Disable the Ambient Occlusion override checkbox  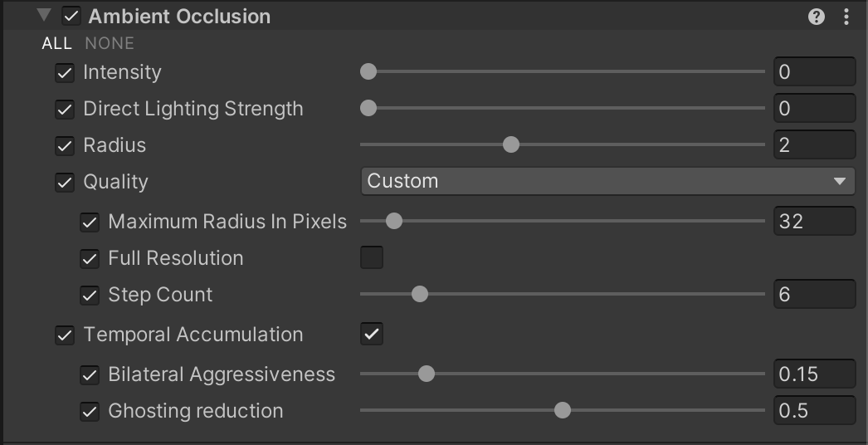(71, 16)
